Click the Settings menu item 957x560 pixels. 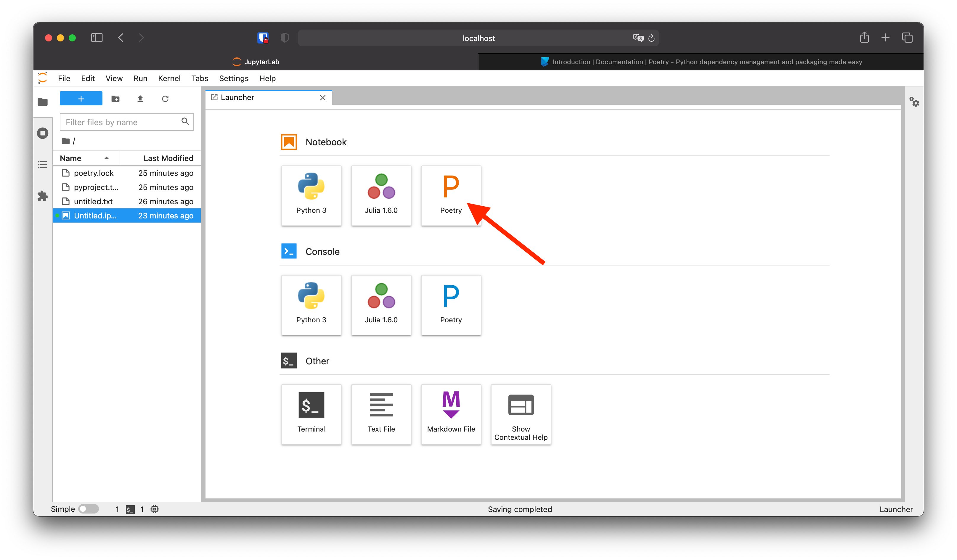pyautogui.click(x=233, y=78)
